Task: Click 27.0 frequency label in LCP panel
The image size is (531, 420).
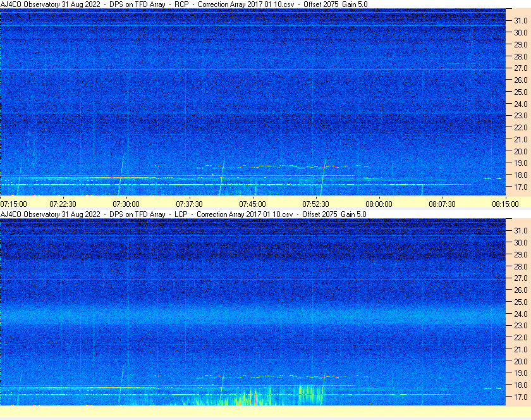Action: (x=521, y=278)
